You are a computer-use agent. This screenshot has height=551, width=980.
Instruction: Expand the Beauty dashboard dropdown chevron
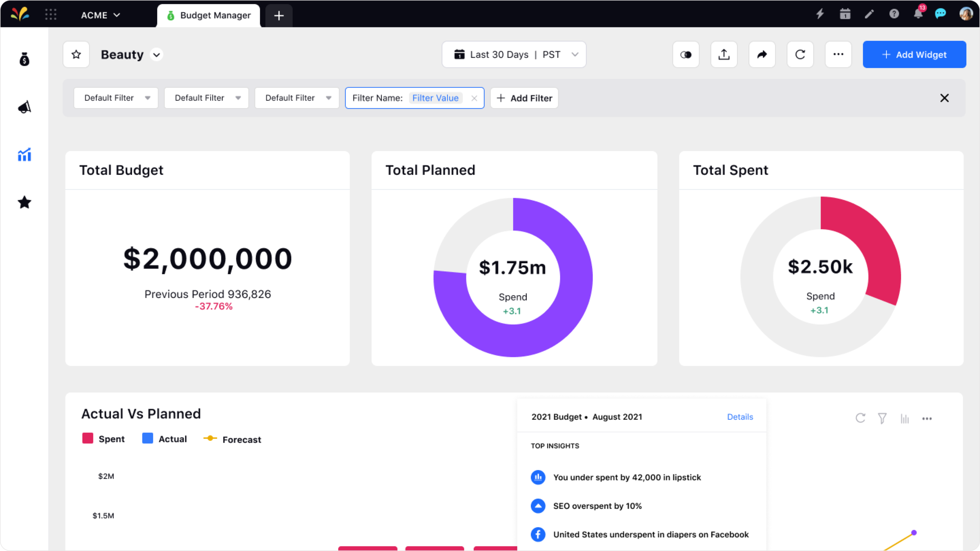point(156,54)
